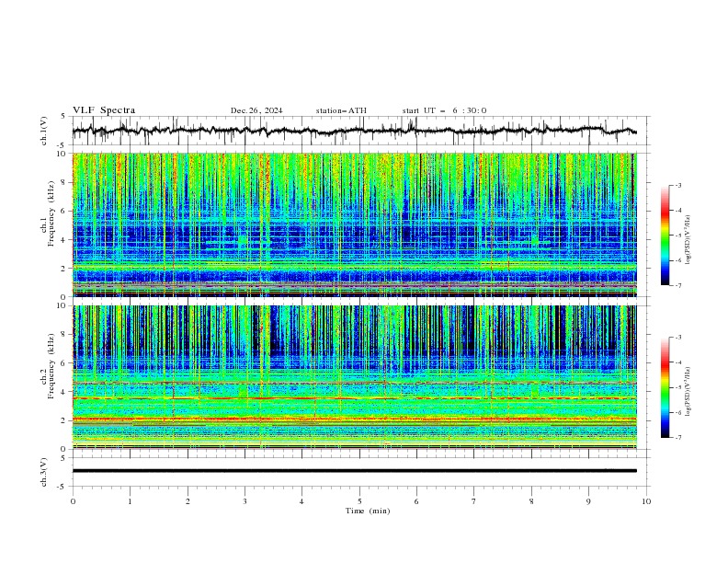The height and width of the screenshot is (563, 728).
Task: Click the "-5" label on ch.2 colorbar
Action: 678,387
